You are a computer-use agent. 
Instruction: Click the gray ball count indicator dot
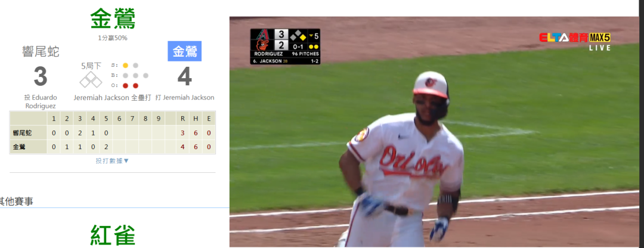[126, 76]
